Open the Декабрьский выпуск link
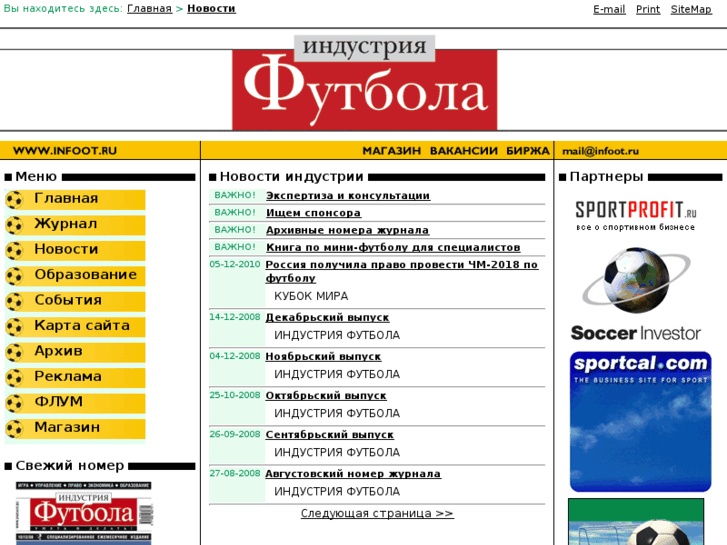 327,318
